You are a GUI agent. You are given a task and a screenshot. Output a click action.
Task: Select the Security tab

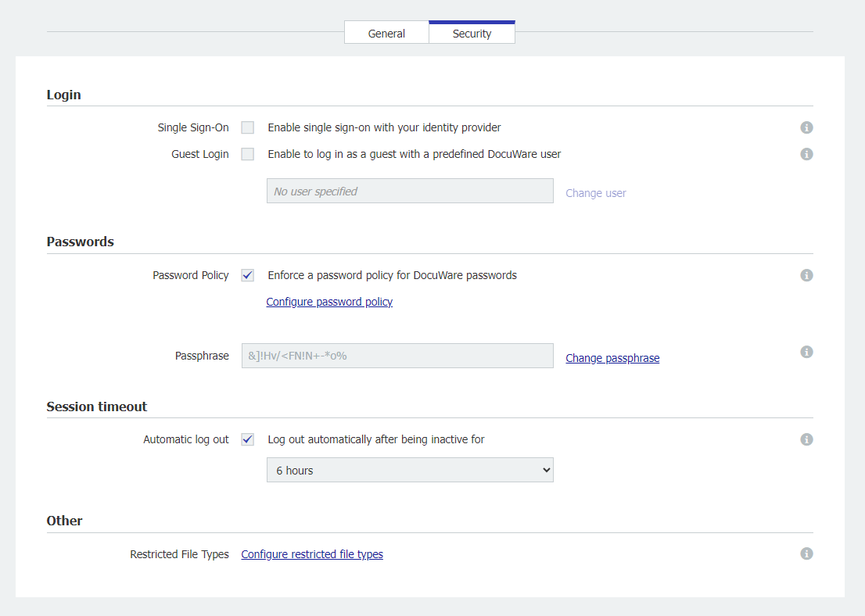[472, 34]
